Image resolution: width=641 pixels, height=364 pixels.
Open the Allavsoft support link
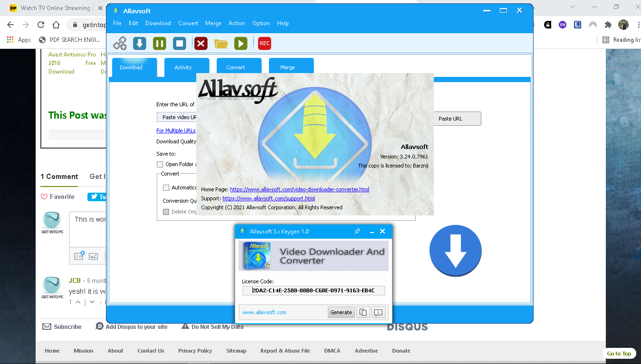pyautogui.click(x=268, y=198)
